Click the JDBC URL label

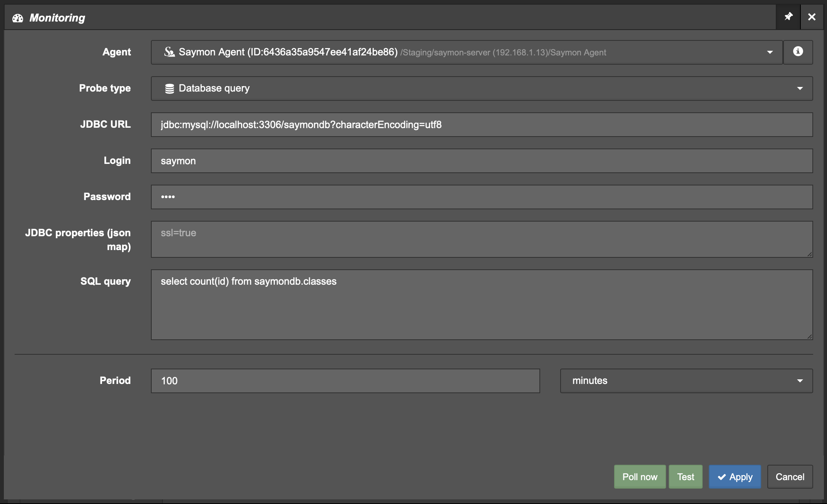[x=105, y=124]
